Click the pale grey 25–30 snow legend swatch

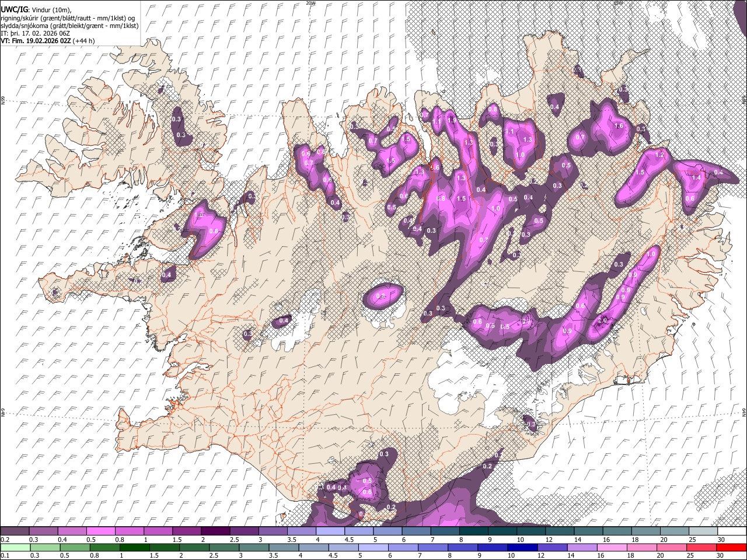click(704, 531)
